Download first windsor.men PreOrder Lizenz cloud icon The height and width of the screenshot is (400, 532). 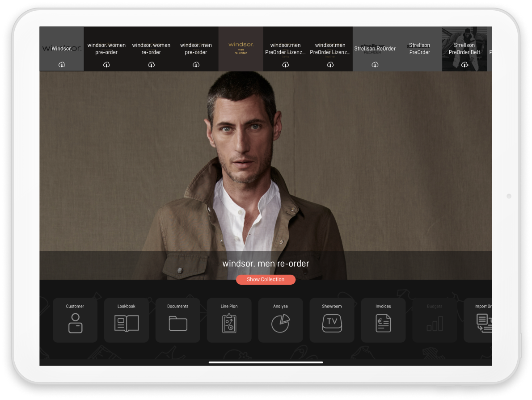[x=286, y=64]
